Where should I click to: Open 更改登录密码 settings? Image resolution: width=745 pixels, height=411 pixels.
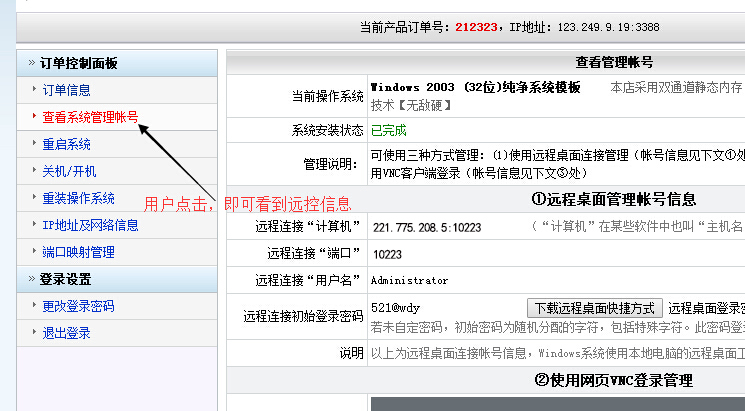[79, 306]
